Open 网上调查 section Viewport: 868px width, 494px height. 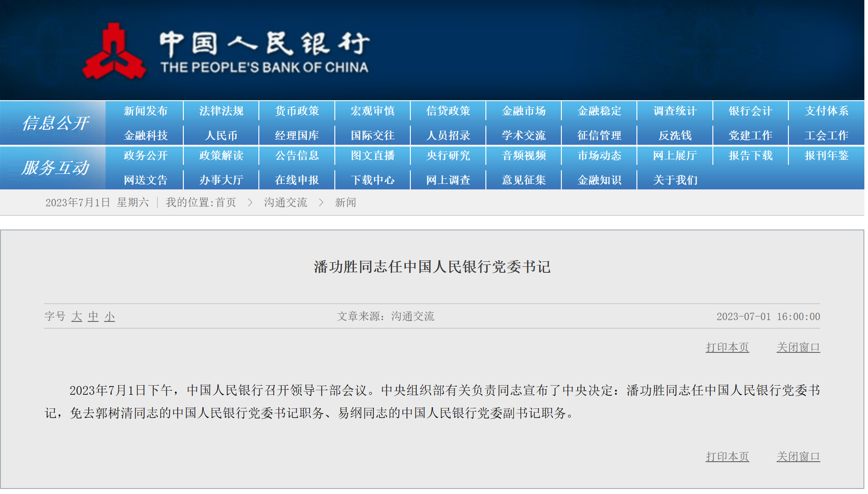(448, 180)
